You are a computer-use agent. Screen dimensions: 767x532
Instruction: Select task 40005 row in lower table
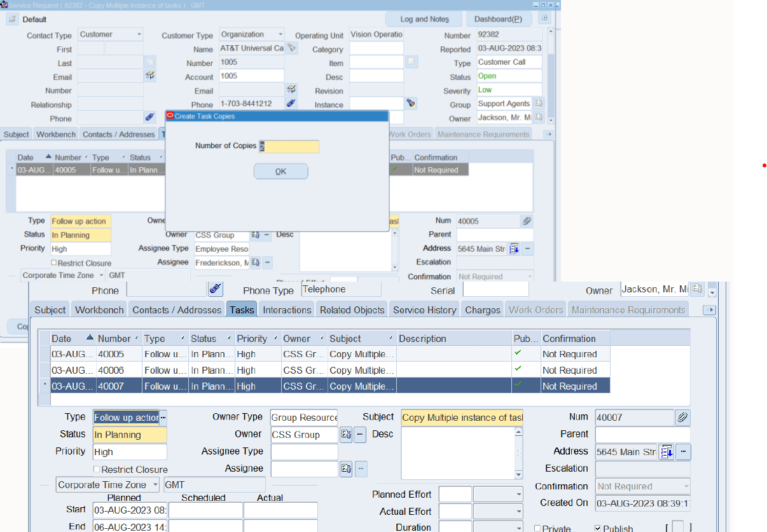[x=330, y=354]
